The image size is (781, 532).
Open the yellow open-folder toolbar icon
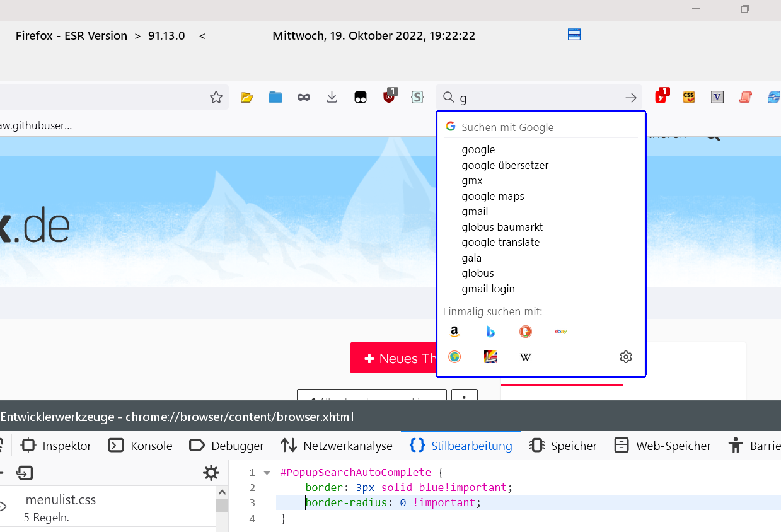246,97
